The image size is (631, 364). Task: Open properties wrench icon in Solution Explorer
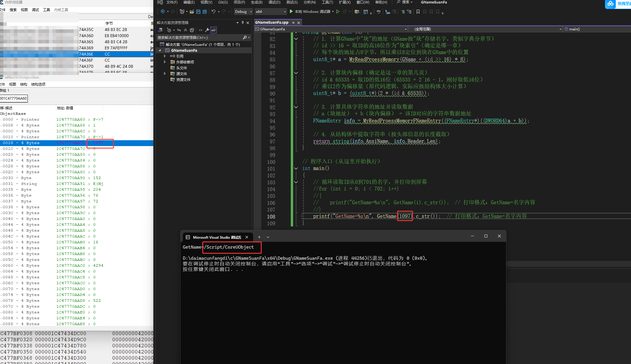click(207, 30)
